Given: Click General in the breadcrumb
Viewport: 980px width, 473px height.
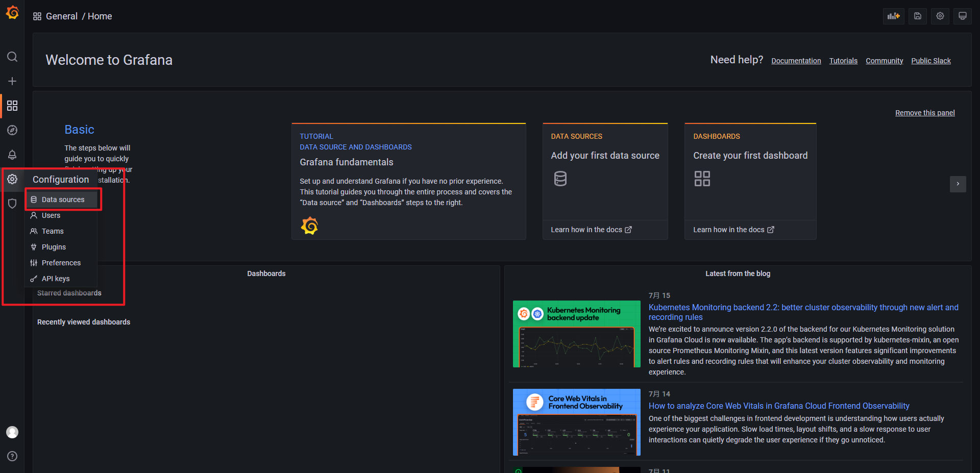Looking at the screenshot, I should 62,16.
